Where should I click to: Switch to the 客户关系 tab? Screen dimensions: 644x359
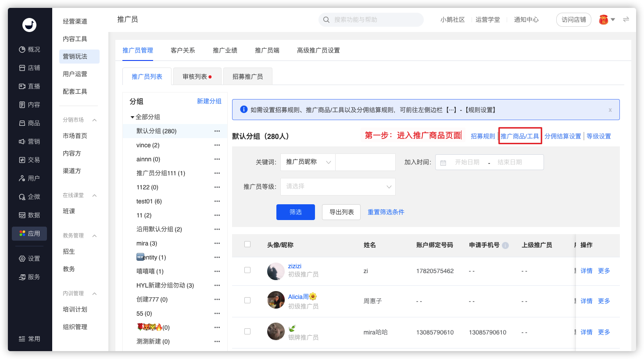click(182, 50)
